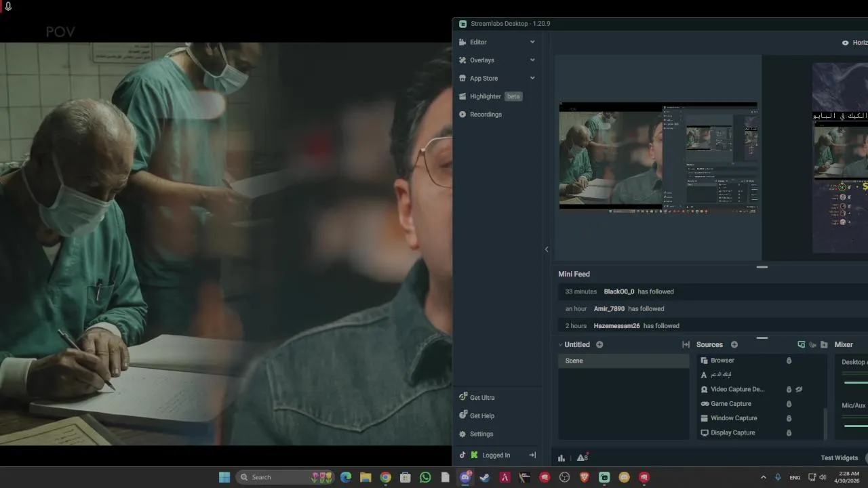Image resolution: width=868 pixels, height=488 pixels.
Task: Toggle the Horizontal preview eye icon
Action: pos(845,43)
